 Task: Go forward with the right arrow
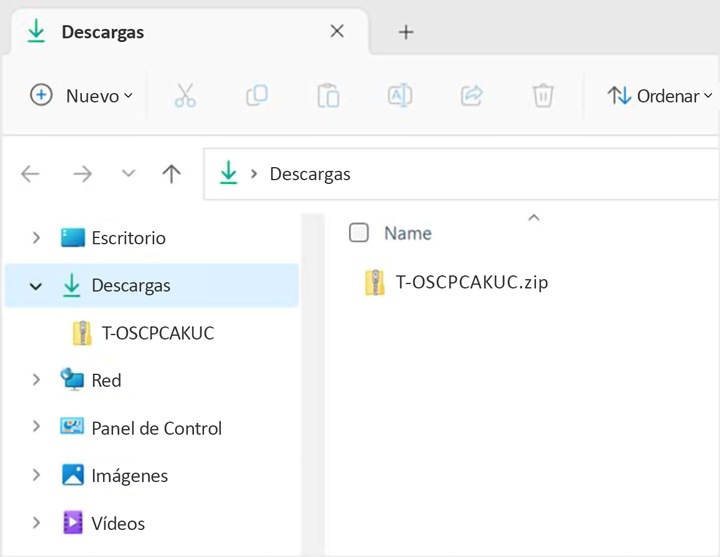[x=82, y=174]
